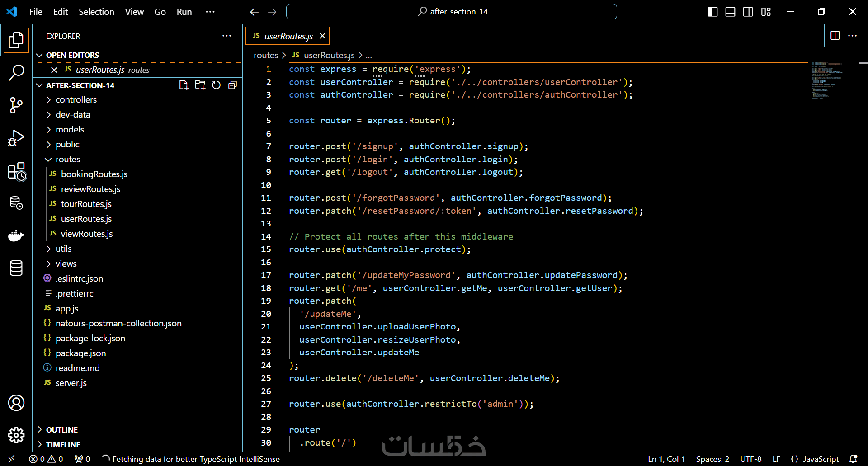Open the Search view in activity bar

tap(16, 72)
